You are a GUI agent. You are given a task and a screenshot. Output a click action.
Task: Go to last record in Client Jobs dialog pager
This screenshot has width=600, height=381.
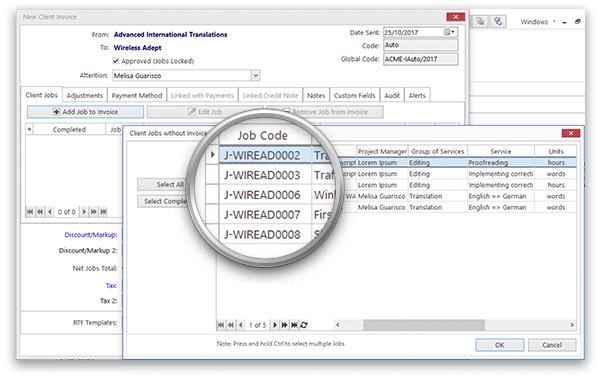click(294, 325)
